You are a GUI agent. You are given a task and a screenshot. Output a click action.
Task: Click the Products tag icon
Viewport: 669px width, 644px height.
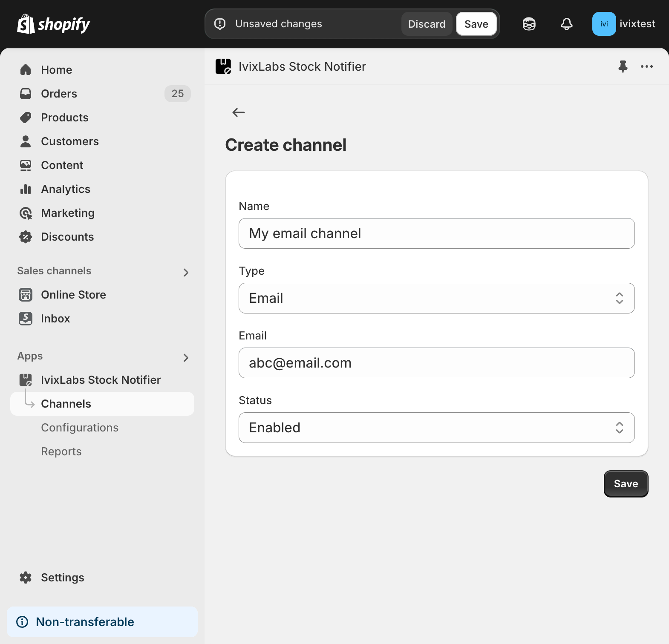pyautogui.click(x=26, y=118)
